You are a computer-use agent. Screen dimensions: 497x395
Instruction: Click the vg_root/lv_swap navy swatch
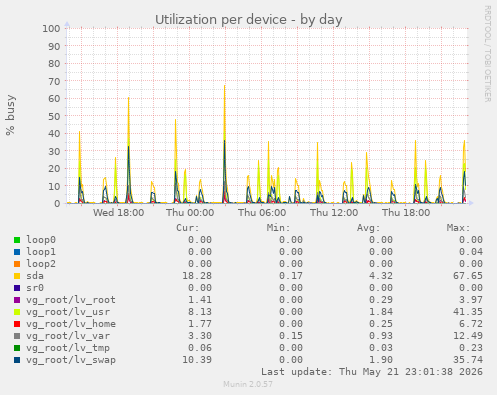[17, 360]
